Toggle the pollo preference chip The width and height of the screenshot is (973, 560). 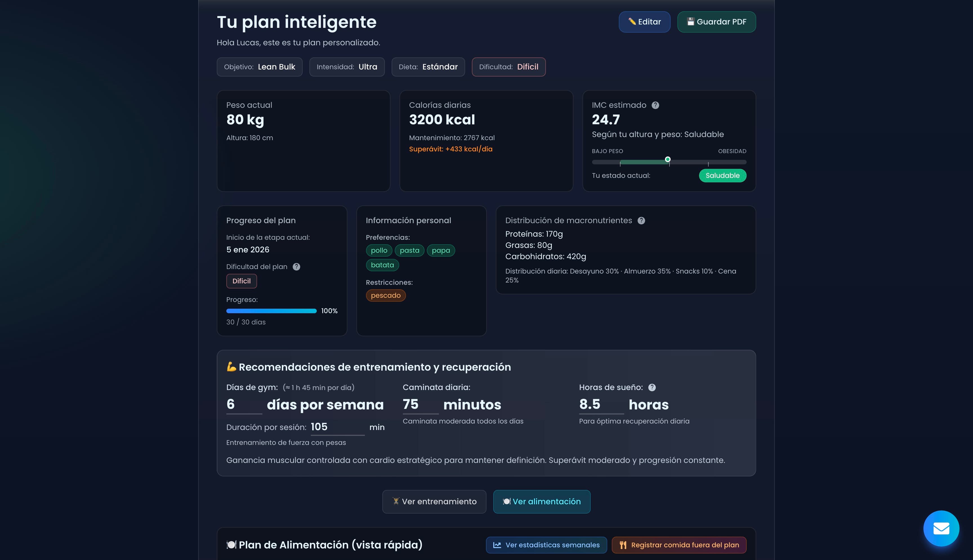click(x=379, y=250)
